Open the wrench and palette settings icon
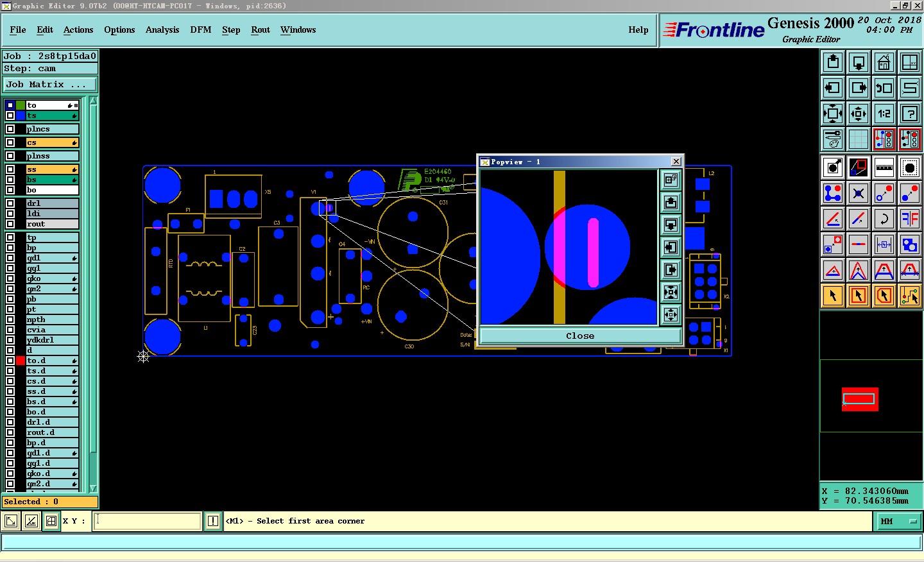924x562 pixels. coord(833,139)
